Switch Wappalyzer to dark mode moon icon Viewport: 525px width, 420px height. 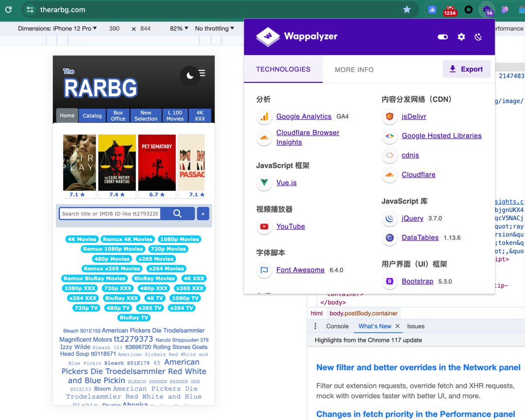[478, 37]
